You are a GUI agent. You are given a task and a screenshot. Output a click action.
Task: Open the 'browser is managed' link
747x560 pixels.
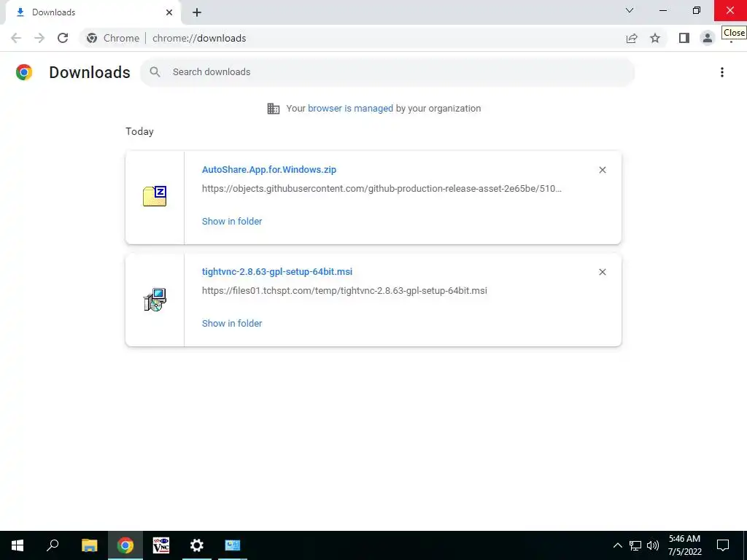point(350,109)
